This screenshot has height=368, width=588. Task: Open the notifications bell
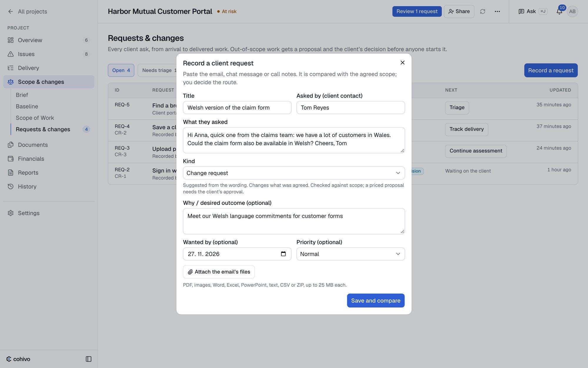tap(559, 11)
